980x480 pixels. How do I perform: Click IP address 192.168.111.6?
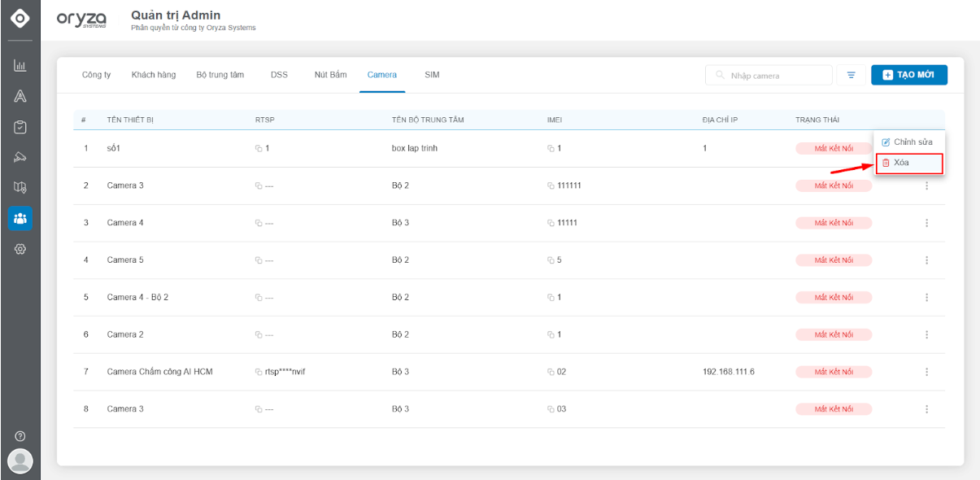(x=729, y=372)
